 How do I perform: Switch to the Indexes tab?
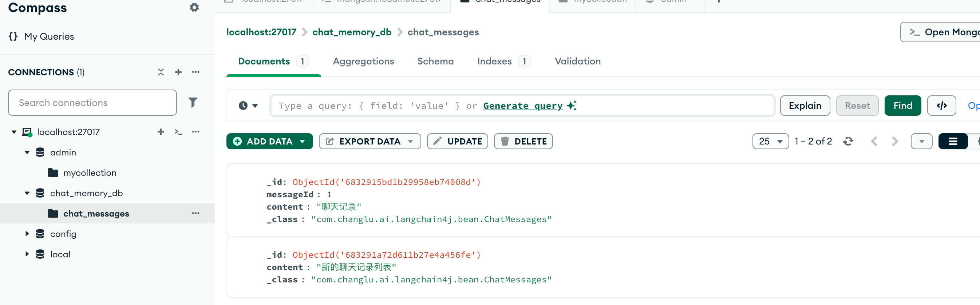tap(504, 61)
